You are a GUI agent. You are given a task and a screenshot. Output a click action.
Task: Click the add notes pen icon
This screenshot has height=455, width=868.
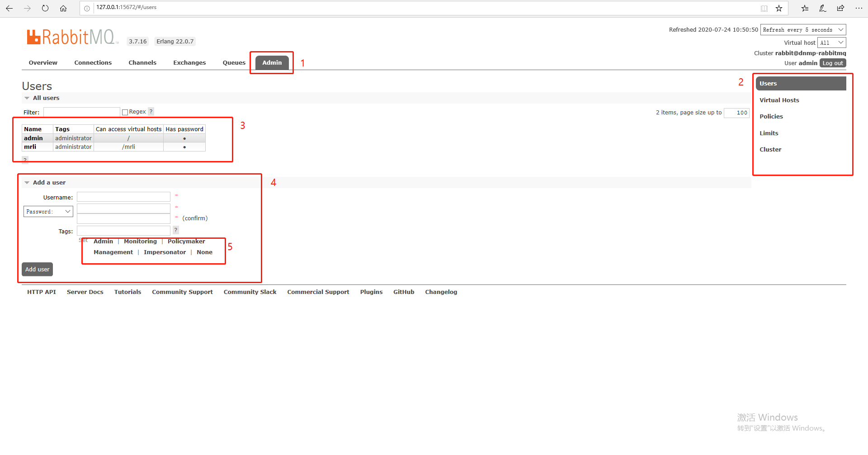pos(823,8)
